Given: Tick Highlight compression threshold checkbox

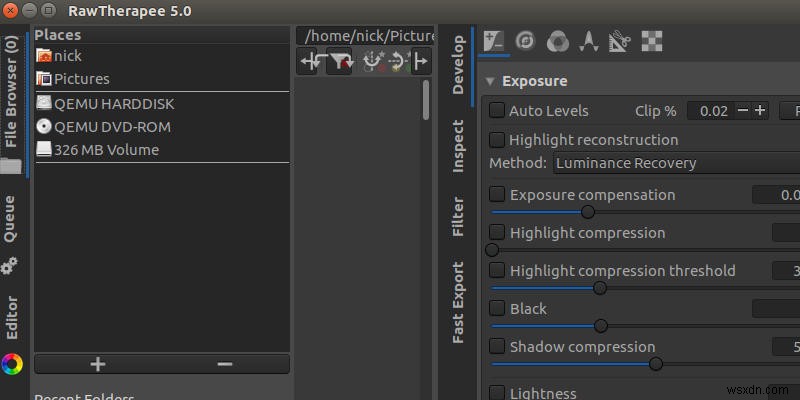Looking at the screenshot, I should pos(496,270).
